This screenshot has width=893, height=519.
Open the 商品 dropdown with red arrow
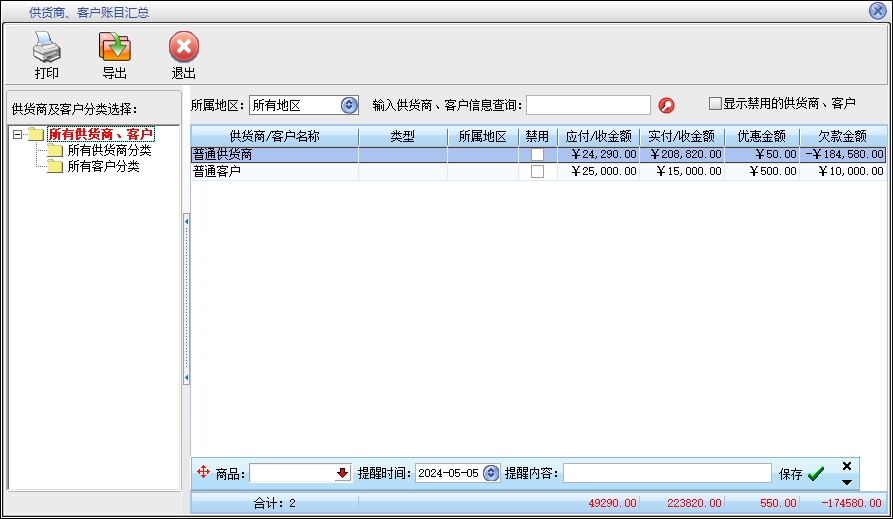click(x=343, y=473)
